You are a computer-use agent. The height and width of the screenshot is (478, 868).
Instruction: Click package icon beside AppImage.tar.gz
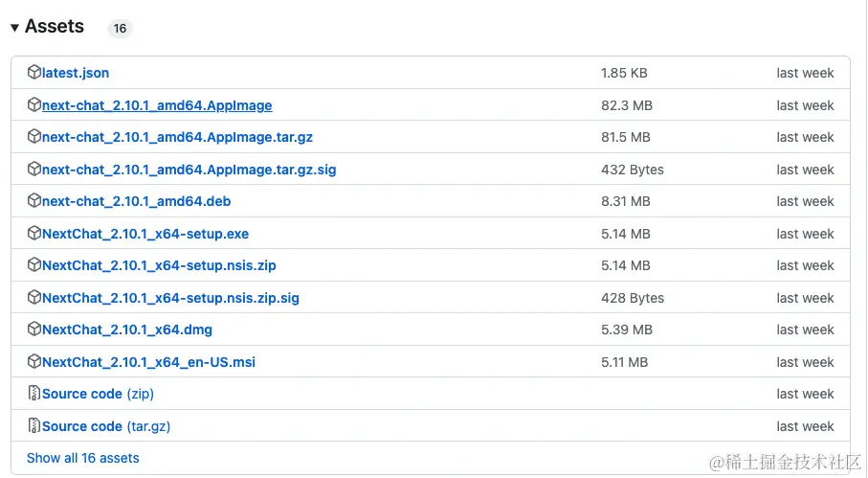(34, 136)
